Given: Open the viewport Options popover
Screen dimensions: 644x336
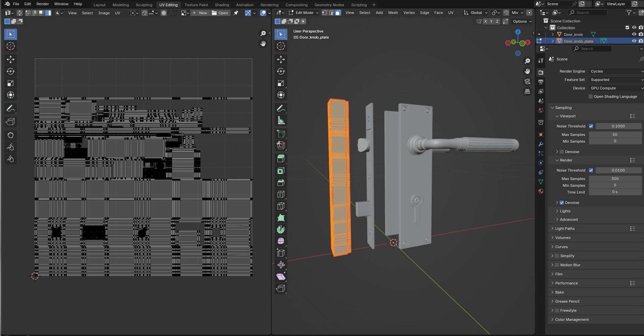Looking at the screenshot, I should [522, 21].
